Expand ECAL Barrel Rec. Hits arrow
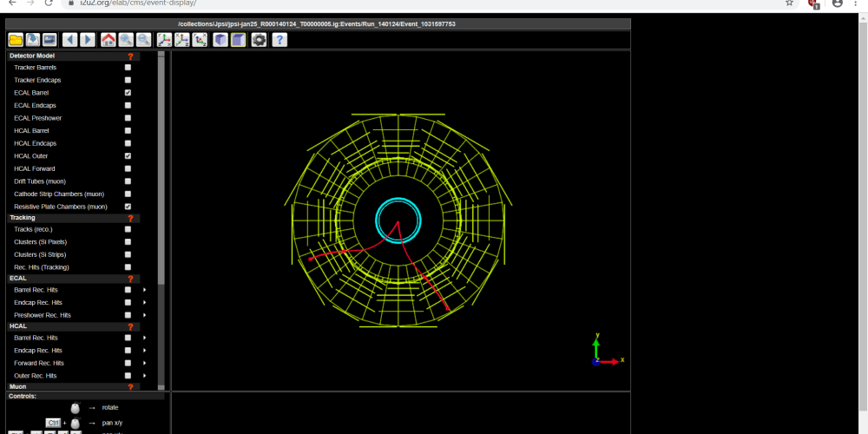Image resolution: width=868 pixels, height=434 pixels. click(x=144, y=290)
